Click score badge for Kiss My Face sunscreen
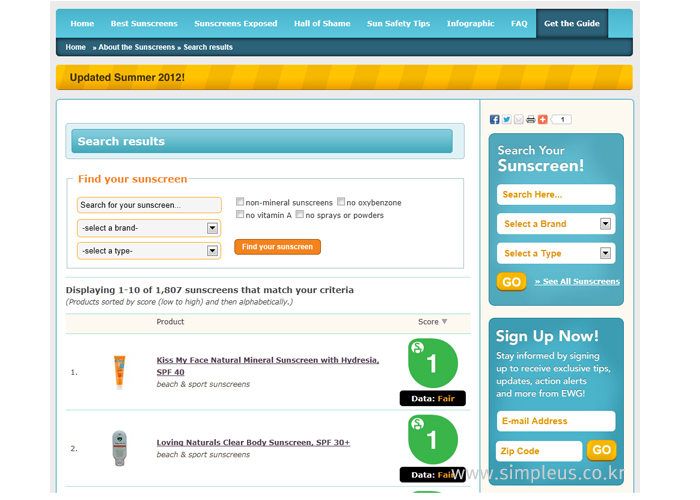Viewport: 700px width, 500px height. pyautogui.click(x=433, y=362)
